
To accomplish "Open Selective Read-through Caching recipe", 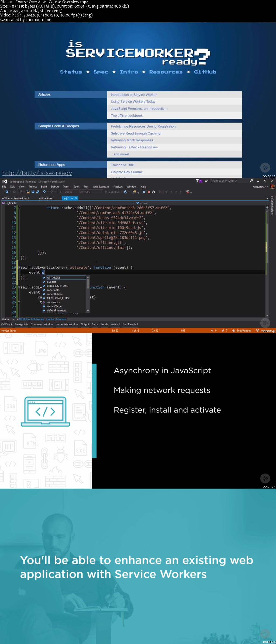I will tap(136, 133).
